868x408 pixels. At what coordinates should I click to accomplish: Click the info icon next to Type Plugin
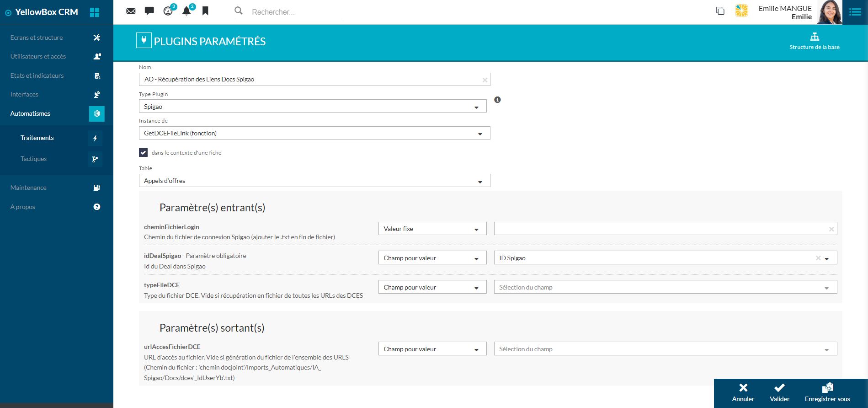[497, 100]
